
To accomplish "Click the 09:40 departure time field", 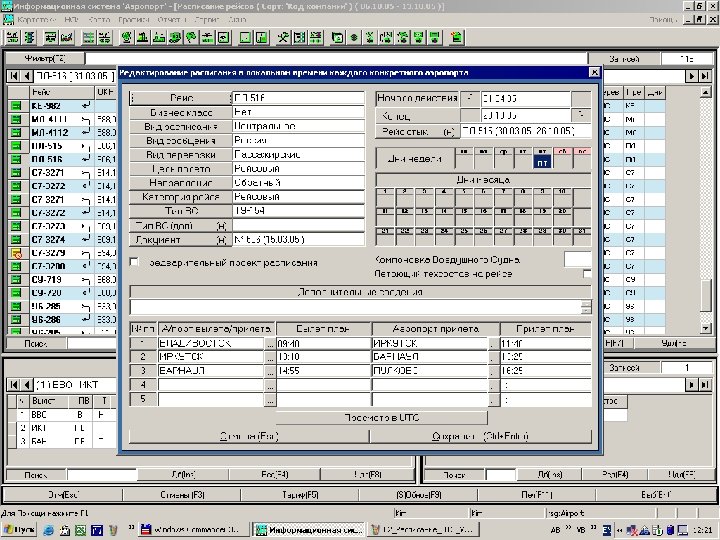I will (x=323, y=343).
